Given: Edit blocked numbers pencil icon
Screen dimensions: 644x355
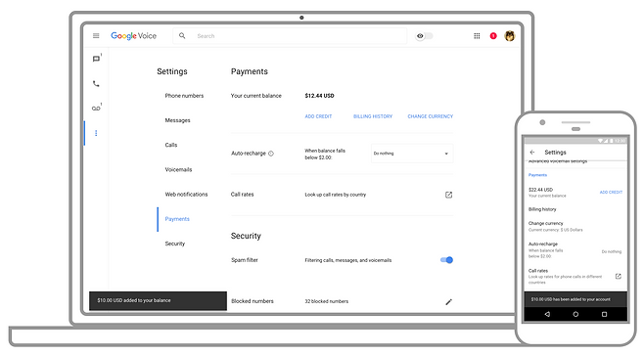Looking at the screenshot, I should (448, 302).
